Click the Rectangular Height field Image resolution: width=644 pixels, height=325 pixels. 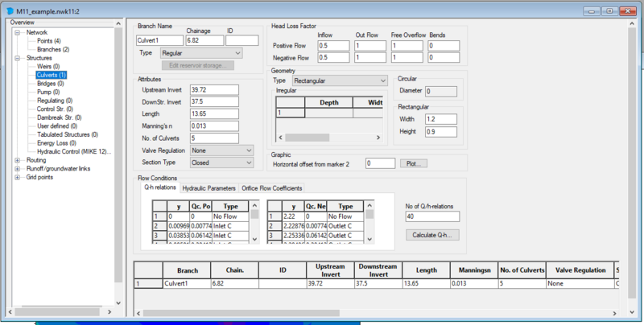coord(441,132)
